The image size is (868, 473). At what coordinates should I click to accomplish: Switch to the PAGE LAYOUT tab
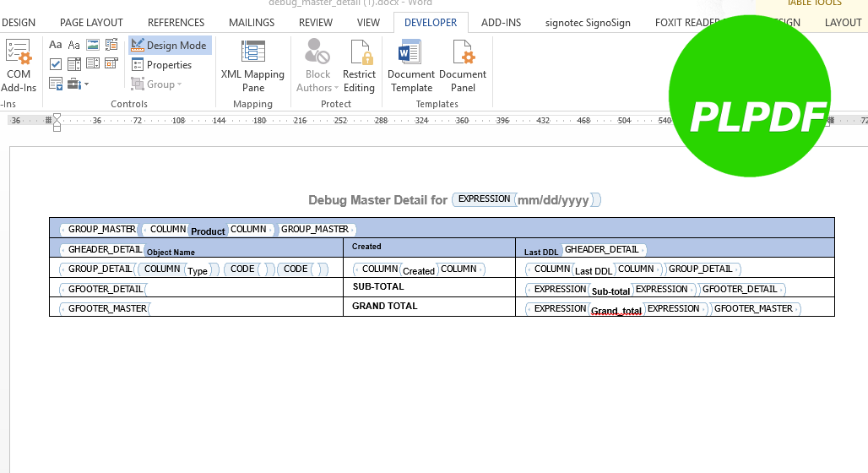(91, 23)
